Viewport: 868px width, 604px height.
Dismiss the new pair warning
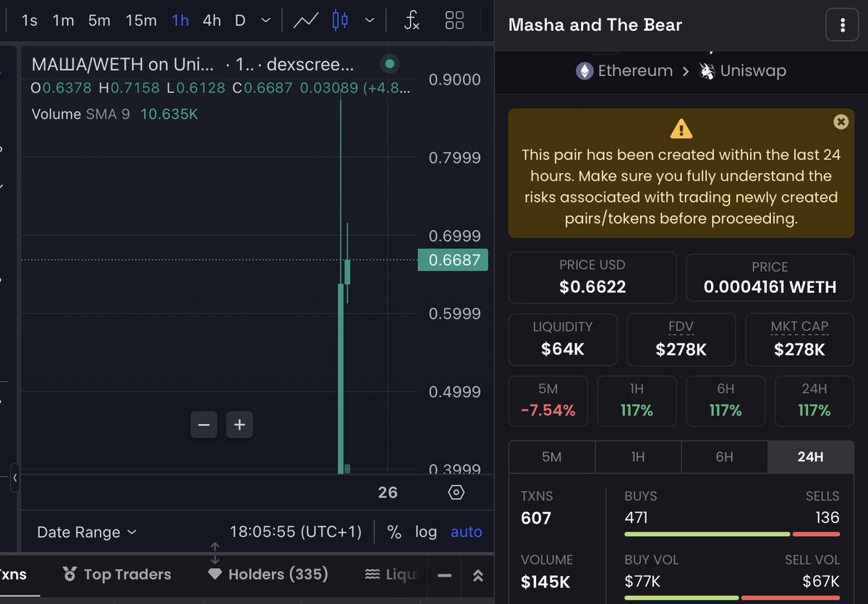tap(841, 122)
